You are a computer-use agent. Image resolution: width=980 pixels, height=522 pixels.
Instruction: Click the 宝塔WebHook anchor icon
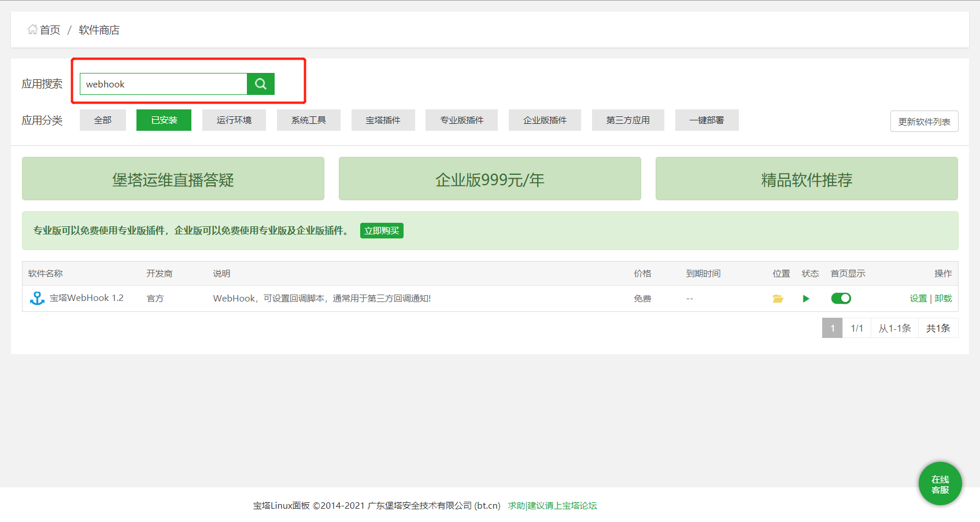pyautogui.click(x=37, y=298)
